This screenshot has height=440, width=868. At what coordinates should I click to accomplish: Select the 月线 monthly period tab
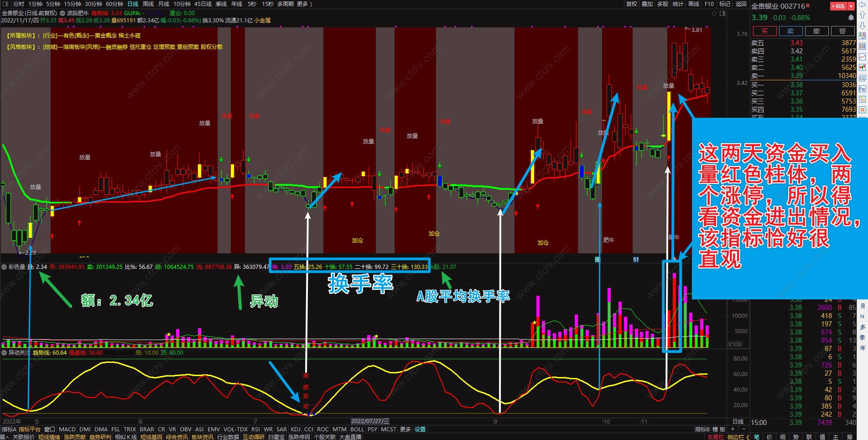[x=164, y=4]
